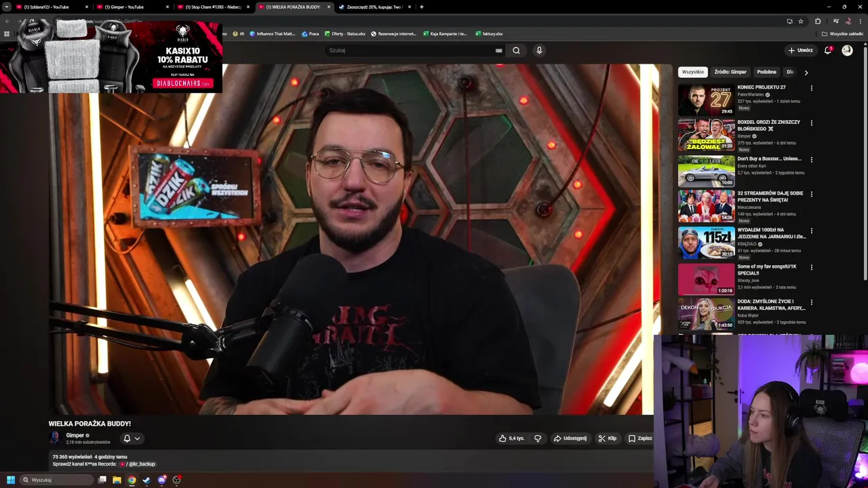Screen dimensions: 868x488
Task: Open the on-screen keyboard icon in search box
Action: (x=498, y=50)
